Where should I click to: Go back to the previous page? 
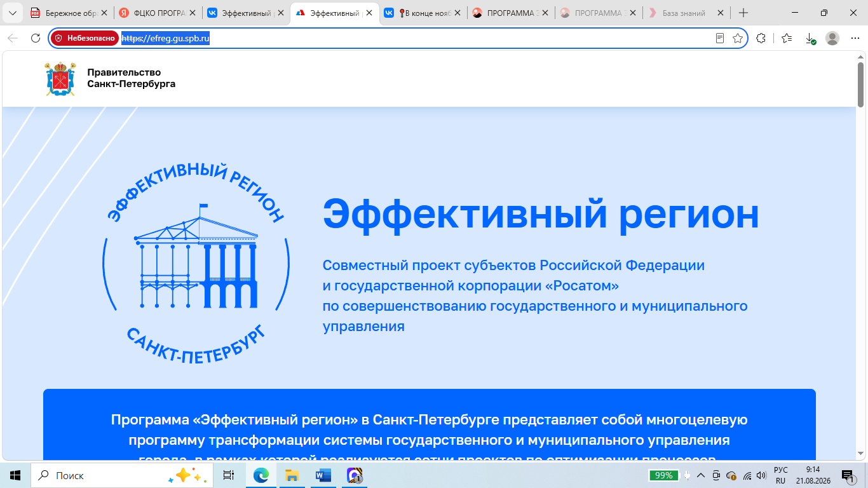tap(13, 38)
